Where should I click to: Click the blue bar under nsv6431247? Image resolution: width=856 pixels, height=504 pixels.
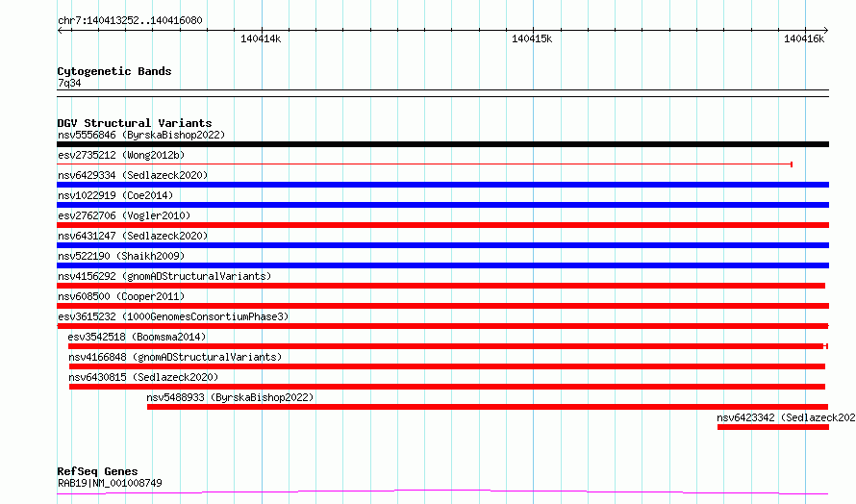tap(442, 245)
